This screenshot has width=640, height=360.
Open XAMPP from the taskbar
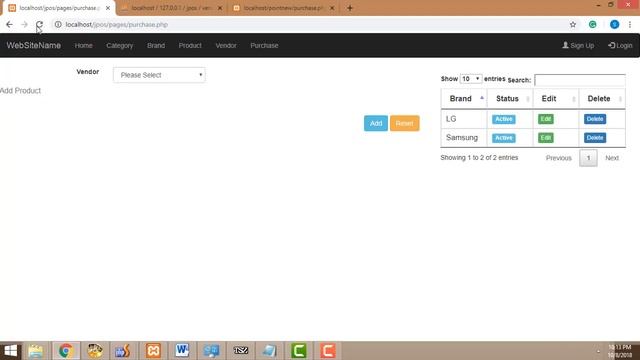[153, 351]
